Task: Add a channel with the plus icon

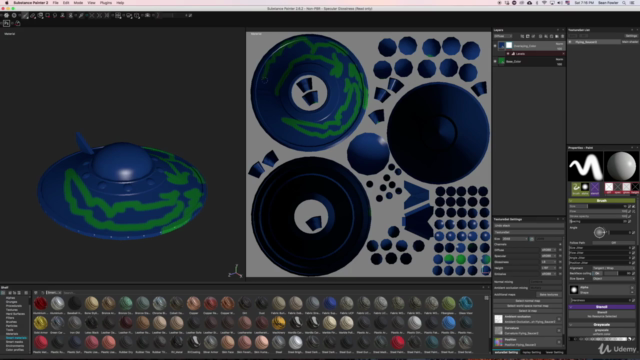Action: [x=560, y=244]
